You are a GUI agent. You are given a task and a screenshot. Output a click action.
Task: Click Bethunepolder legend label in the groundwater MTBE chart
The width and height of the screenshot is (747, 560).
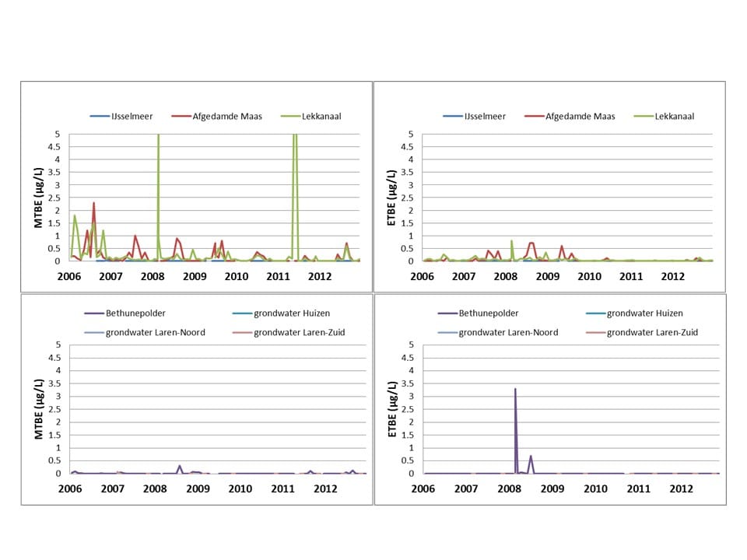coord(135,313)
